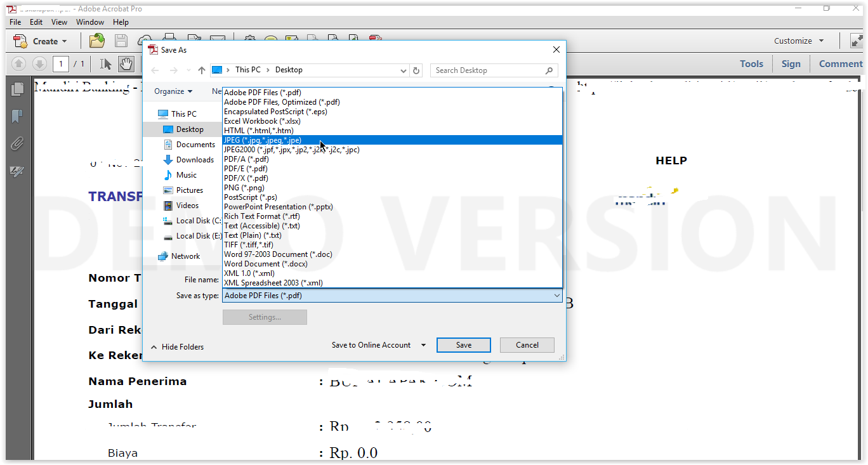
Task: Select the Selection arrow tool
Action: tap(107, 63)
